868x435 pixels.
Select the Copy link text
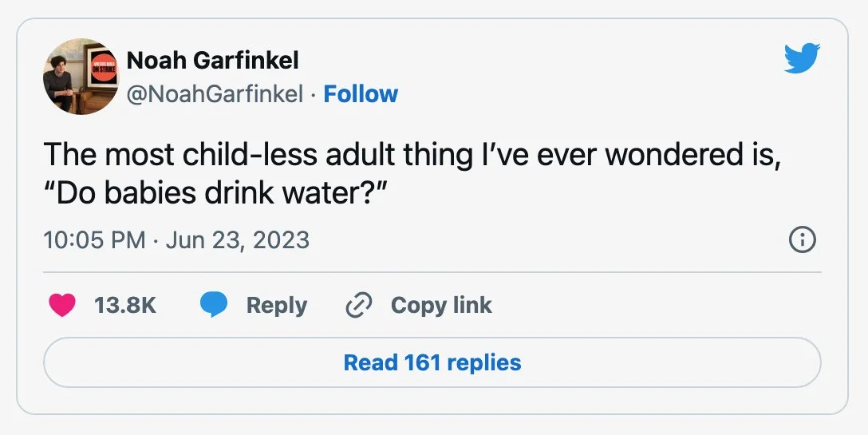pos(441,305)
